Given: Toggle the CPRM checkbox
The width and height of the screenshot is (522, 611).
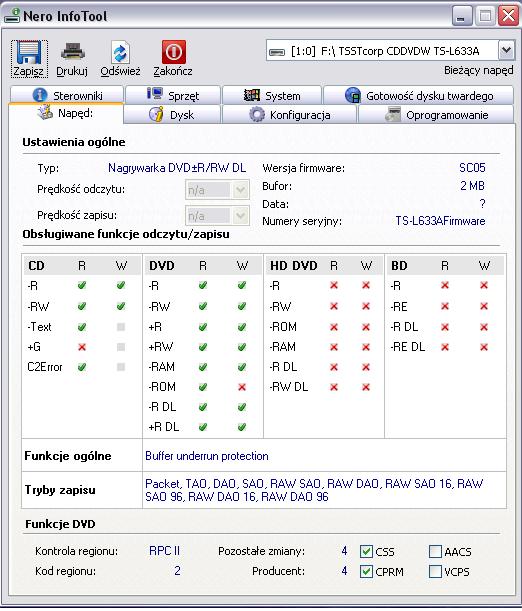Looking at the screenshot, I should (x=366, y=572).
